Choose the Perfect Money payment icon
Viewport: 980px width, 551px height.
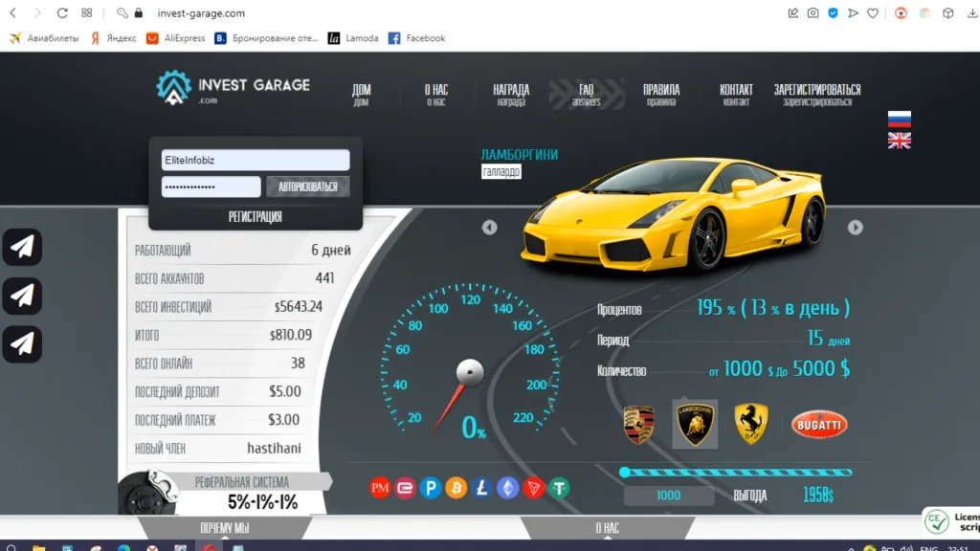379,488
